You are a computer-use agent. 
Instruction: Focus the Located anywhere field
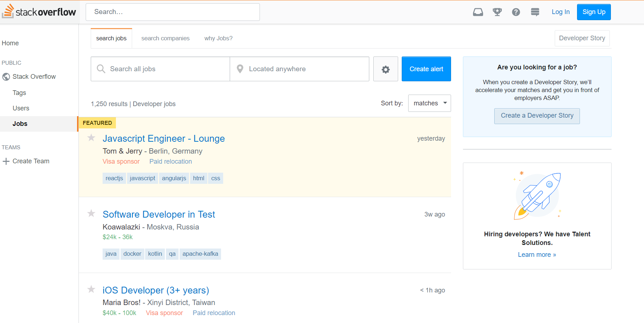[300, 69]
